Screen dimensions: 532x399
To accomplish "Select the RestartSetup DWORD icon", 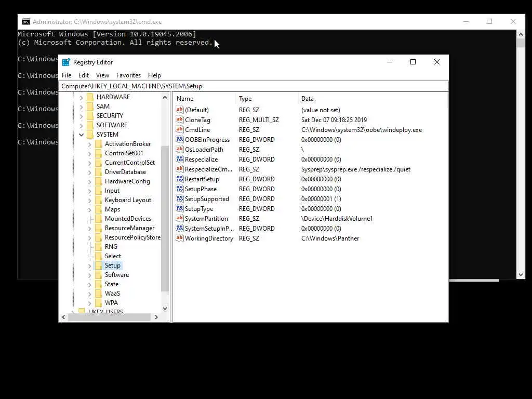I will 179,179.
